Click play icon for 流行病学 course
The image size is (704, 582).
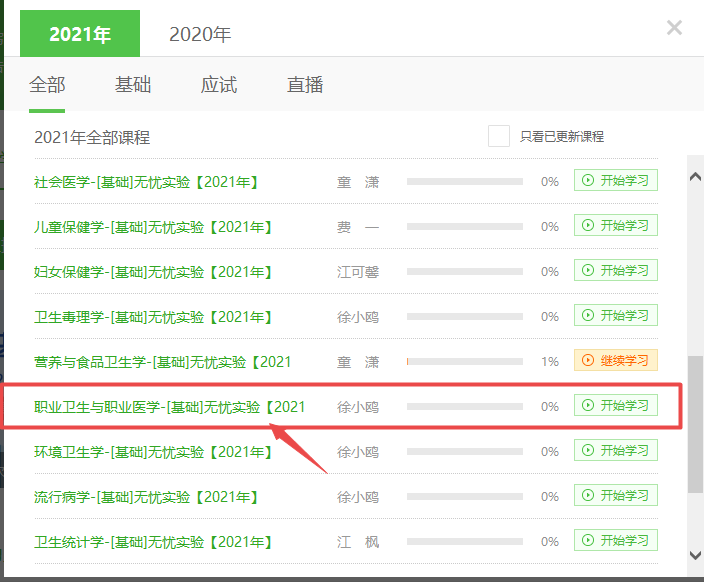(x=588, y=496)
